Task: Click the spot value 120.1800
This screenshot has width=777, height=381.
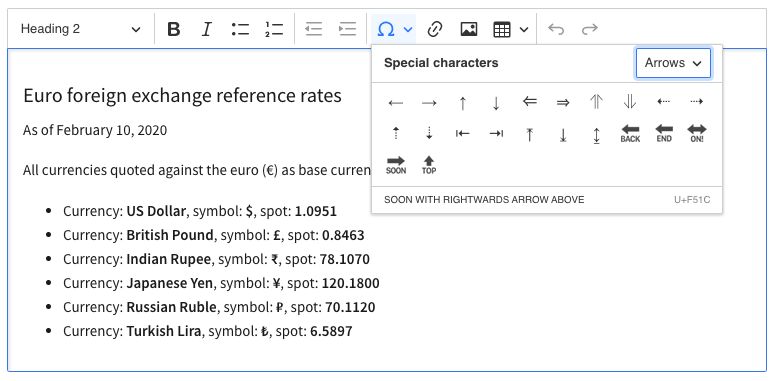Action: pyautogui.click(x=350, y=283)
